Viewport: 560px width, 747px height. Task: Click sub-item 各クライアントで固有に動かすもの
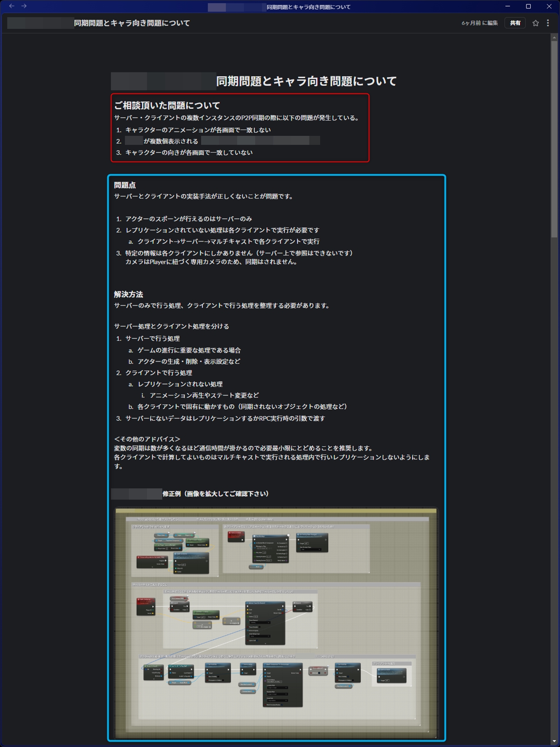[243, 407]
